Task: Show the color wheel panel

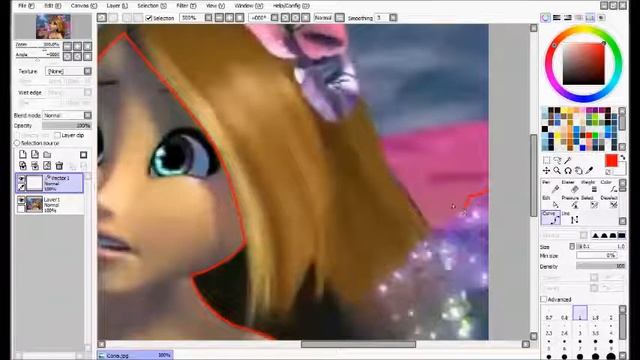Action: pos(546,18)
